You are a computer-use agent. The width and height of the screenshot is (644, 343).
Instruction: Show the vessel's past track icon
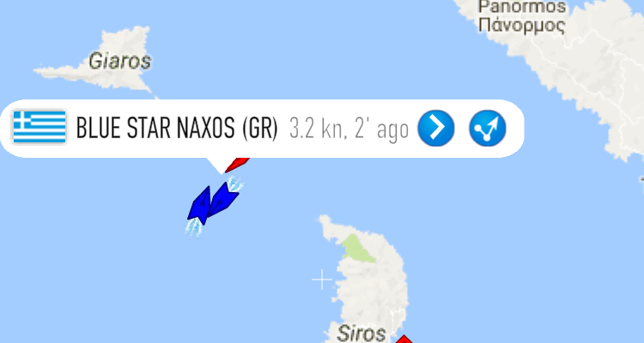pos(488,128)
